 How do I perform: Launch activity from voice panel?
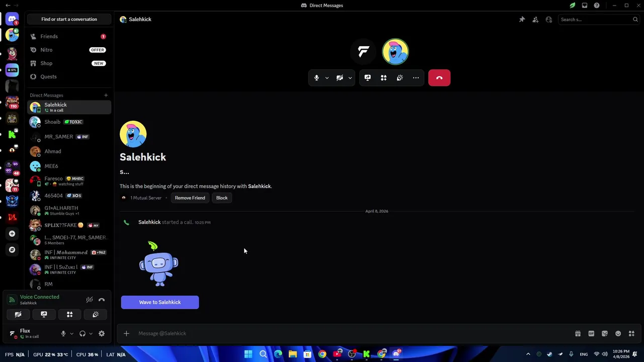tap(70, 314)
